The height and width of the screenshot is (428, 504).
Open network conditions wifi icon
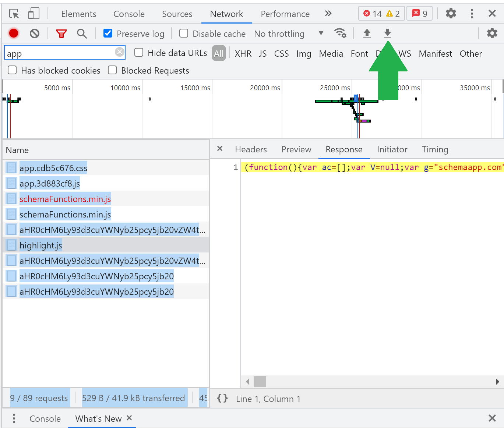[340, 33]
